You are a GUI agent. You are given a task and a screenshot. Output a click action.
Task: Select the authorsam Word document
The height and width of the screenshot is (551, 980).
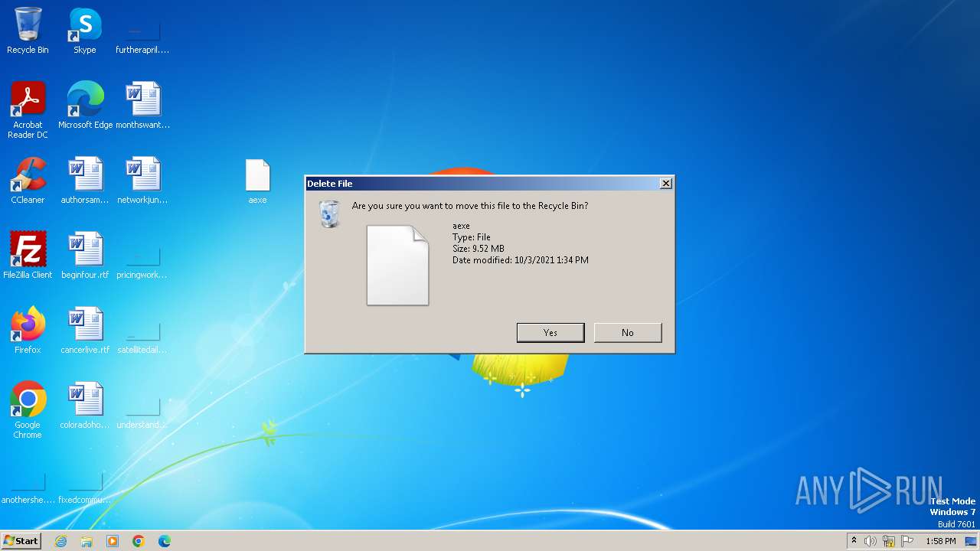pos(85,181)
